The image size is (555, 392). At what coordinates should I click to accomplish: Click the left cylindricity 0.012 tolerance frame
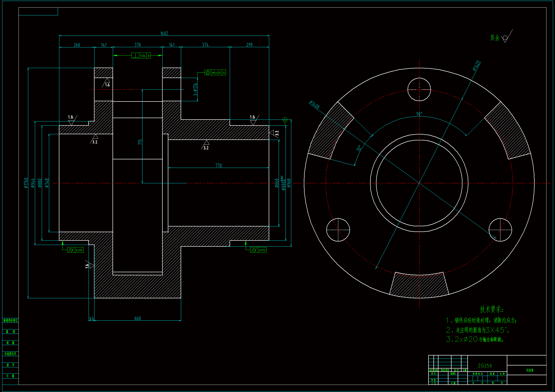[x=75, y=250]
